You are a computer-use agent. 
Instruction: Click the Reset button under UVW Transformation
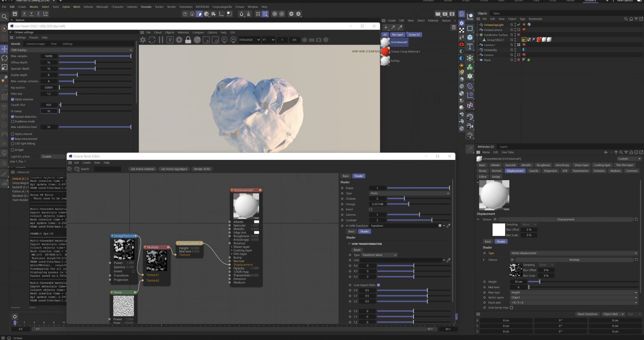[357, 250]
